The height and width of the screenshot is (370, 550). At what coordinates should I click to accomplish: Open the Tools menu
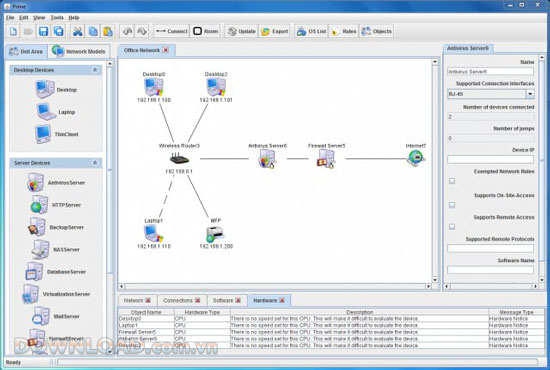click(x=57, y=18)
